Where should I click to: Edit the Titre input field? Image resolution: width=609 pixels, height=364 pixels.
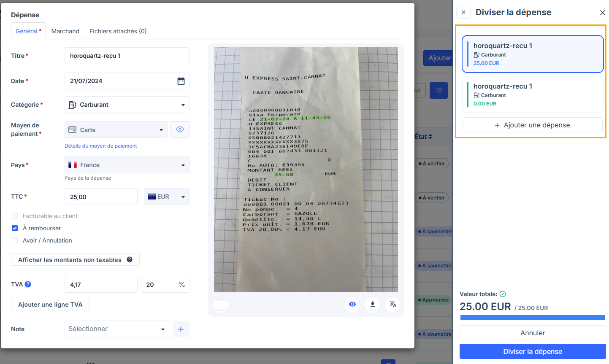(127, 56)
